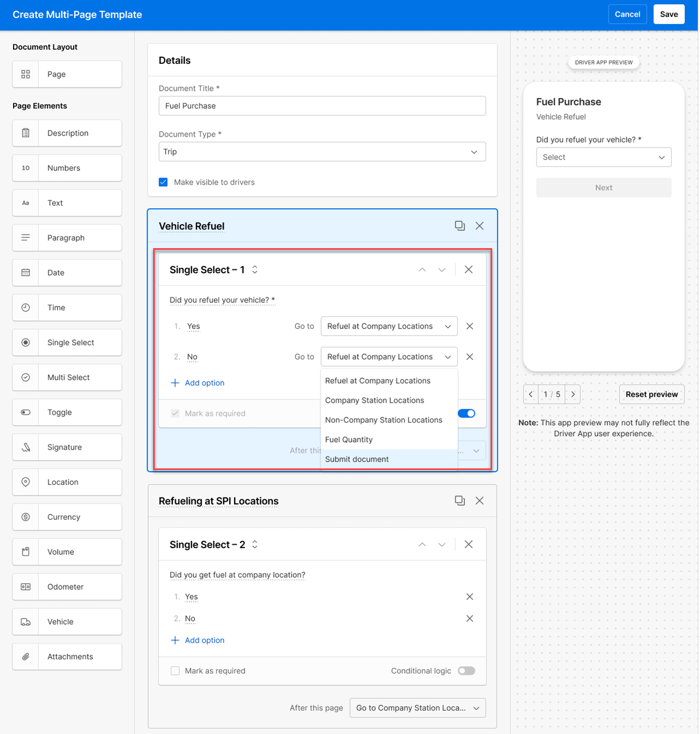This screenshot has width=700, height=734.
Task: Delete the Refueling at SPI Locations page
Action: (480, 501)
